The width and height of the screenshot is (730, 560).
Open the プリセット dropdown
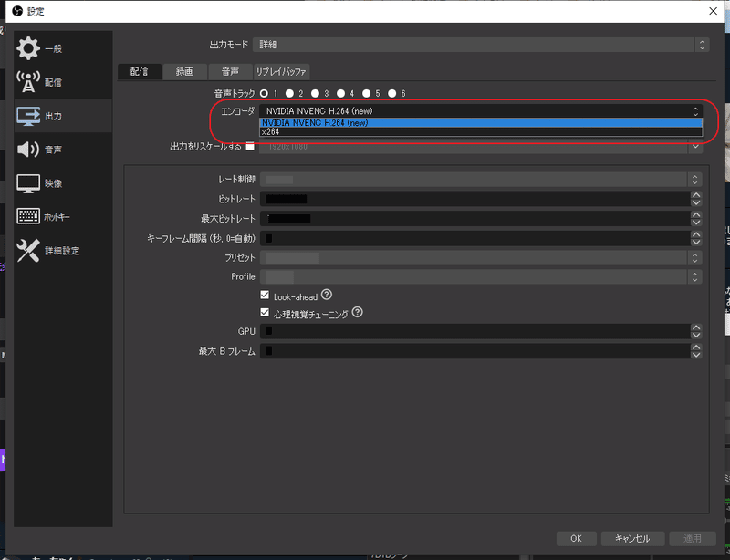pos(481,258)
